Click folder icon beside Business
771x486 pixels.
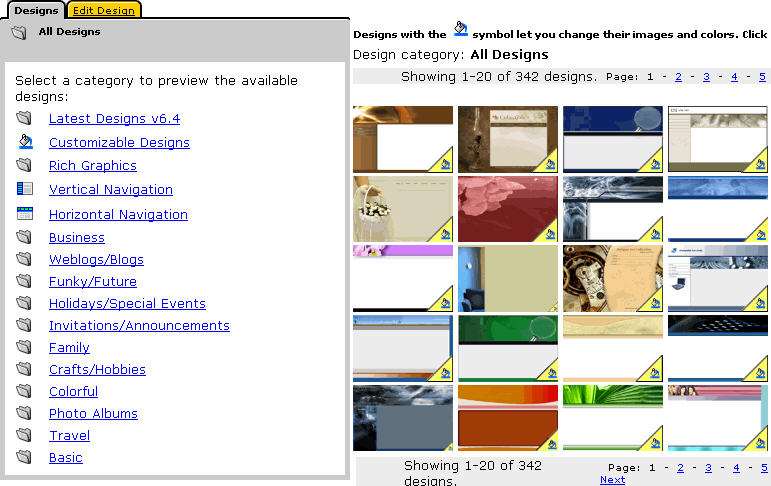[x=24, y=237]
